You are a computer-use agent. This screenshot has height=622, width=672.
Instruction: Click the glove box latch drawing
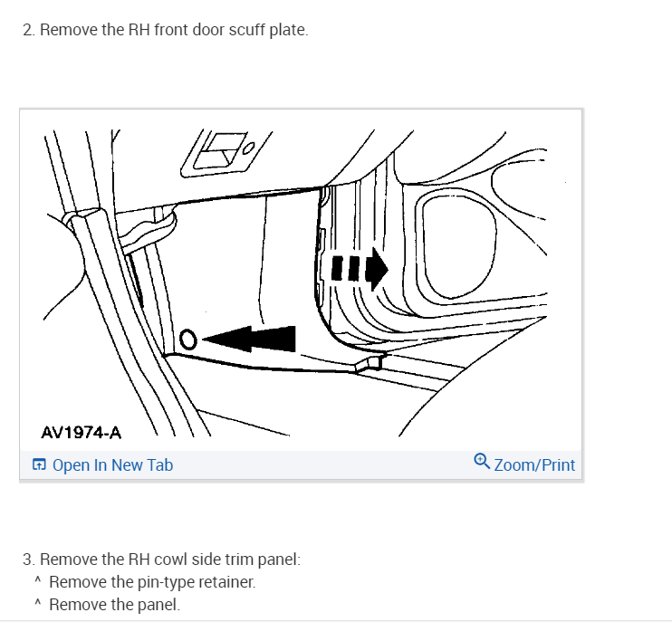(221, 155)
